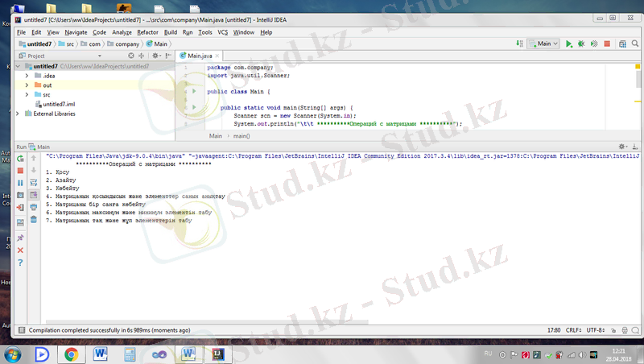The height and width of the screenshot is (364, 644).
Task: Open Main run configuration dropdown
Action: 544,43
